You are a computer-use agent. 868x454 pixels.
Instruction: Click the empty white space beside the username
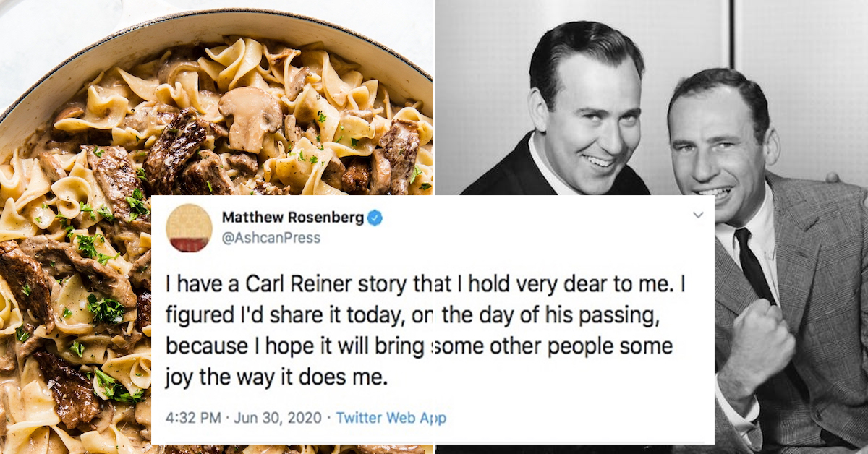tap(542, 228)
